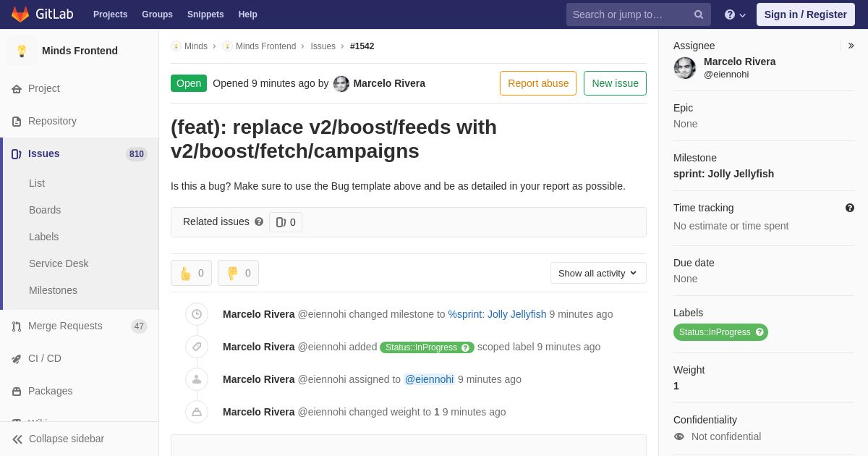The height and width of the screenshot is (456, 868).
Task: Open the GitLab logo home link
Action: click(41, 14)
